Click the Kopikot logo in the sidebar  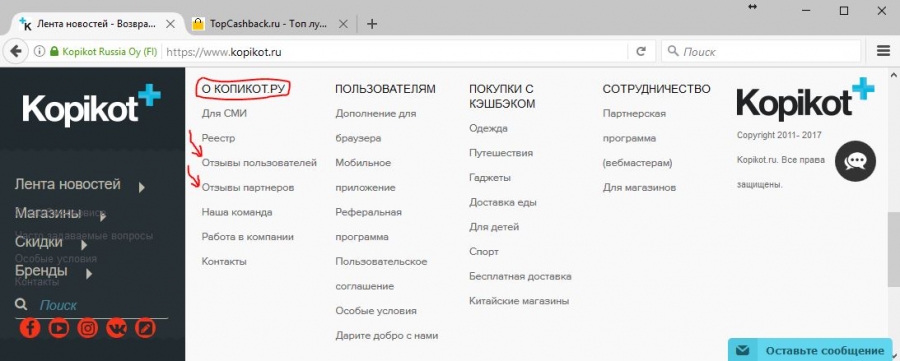click(92, 105)
